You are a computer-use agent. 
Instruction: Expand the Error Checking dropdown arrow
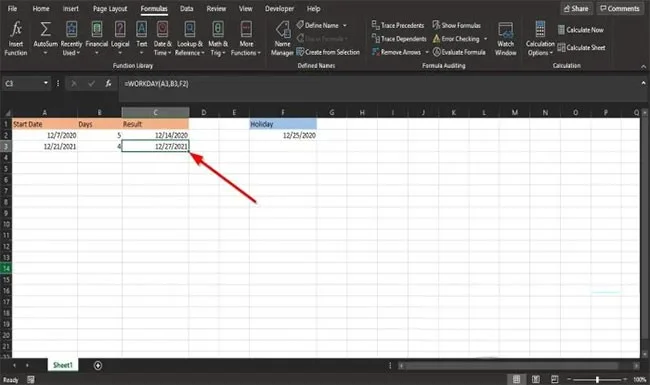coord(485,39)
